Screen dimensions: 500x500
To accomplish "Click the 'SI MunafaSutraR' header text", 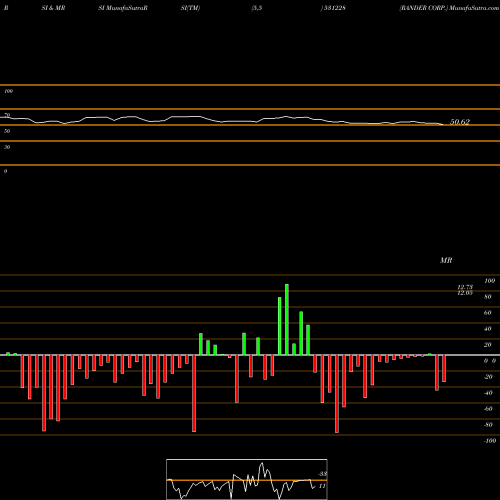I will click(x=123, y=8).
